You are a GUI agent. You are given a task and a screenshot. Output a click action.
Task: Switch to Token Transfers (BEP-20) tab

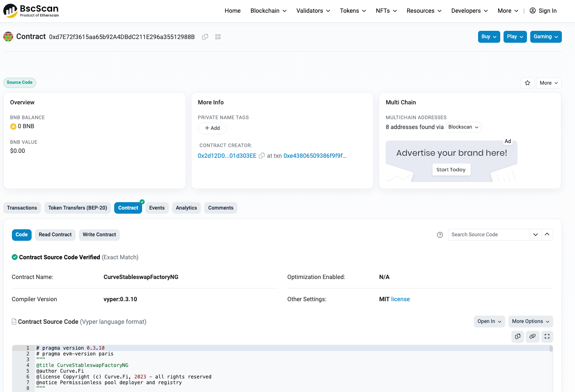pyautogui.click(x=78, y=208)
